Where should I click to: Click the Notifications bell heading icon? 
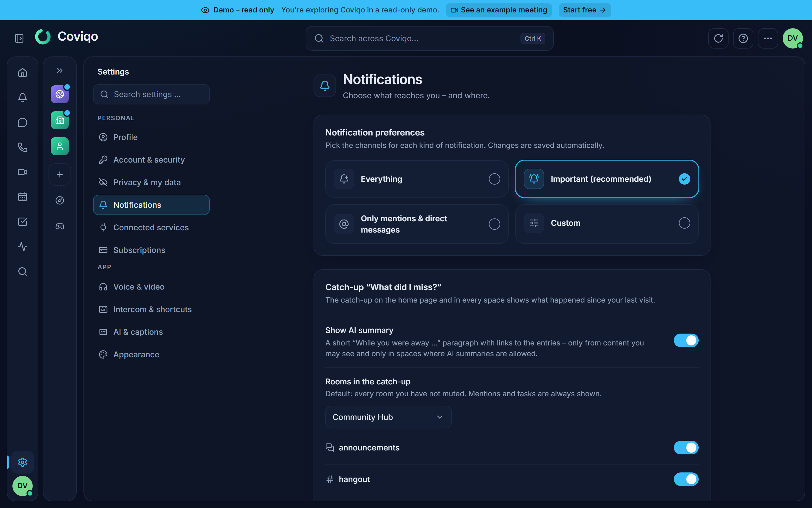click(325, 86)
